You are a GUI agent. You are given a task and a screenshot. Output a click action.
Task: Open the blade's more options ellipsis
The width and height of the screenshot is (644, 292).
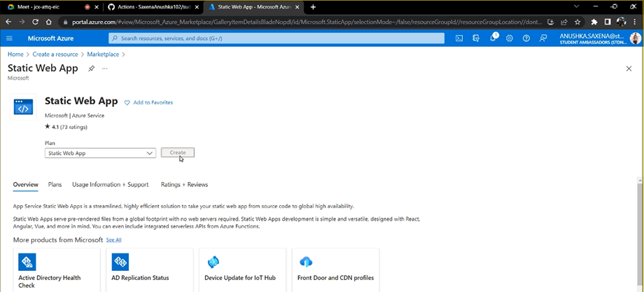click(x=105, y=69)
